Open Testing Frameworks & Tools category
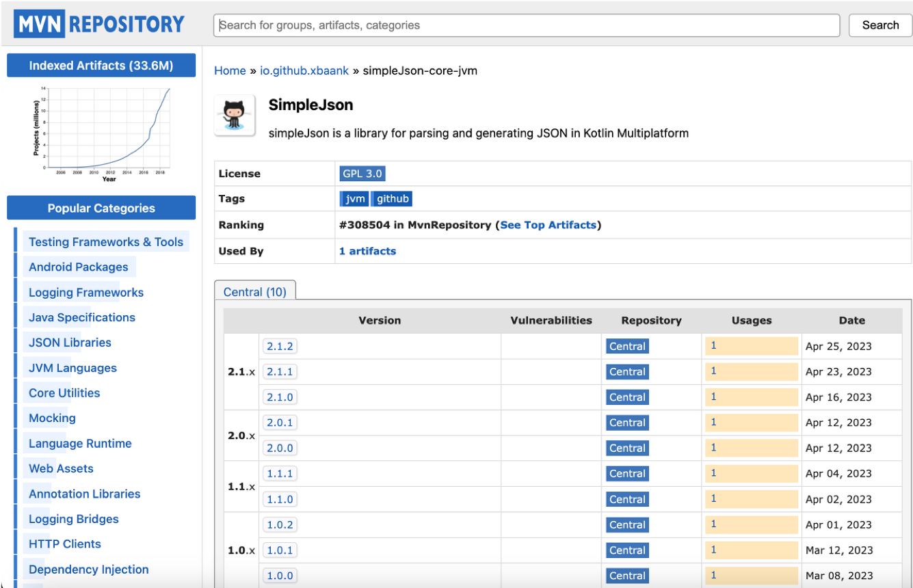The image size is (913, 588). [106, 242]
